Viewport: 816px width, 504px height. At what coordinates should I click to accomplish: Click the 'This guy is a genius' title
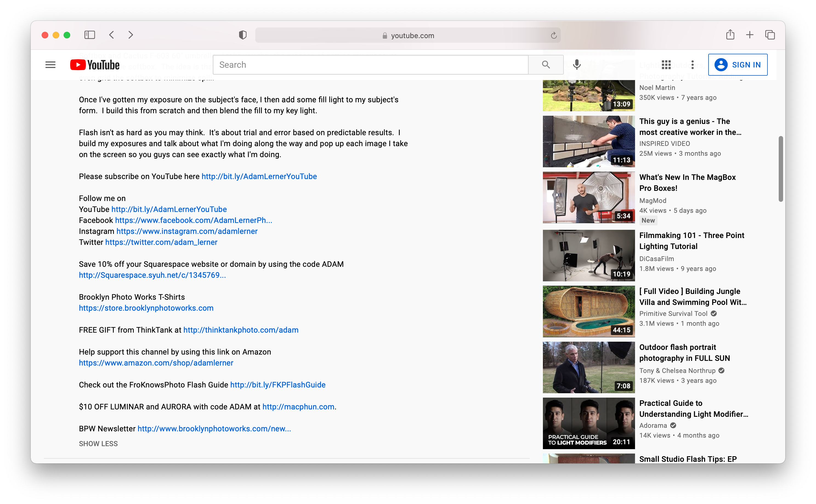pyautogui.click(x=690, y=127)
